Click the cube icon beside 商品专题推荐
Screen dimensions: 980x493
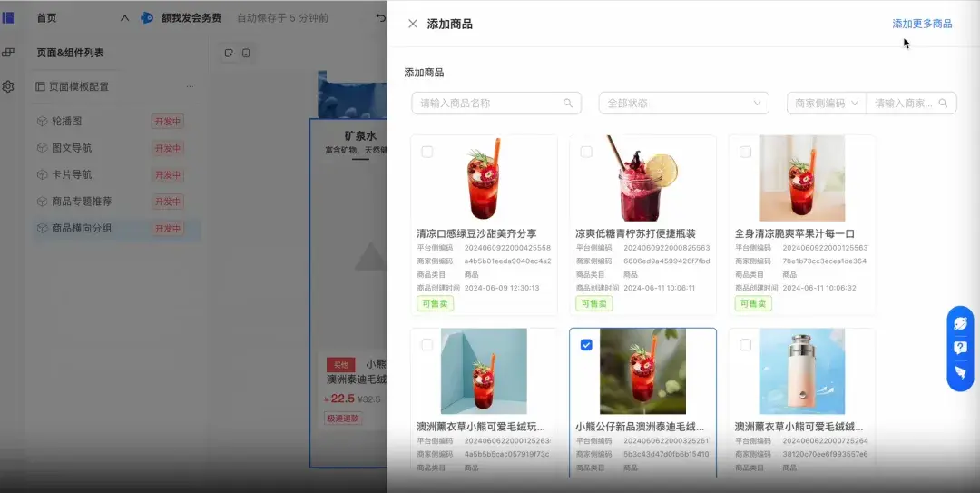(x=42, y=202)
